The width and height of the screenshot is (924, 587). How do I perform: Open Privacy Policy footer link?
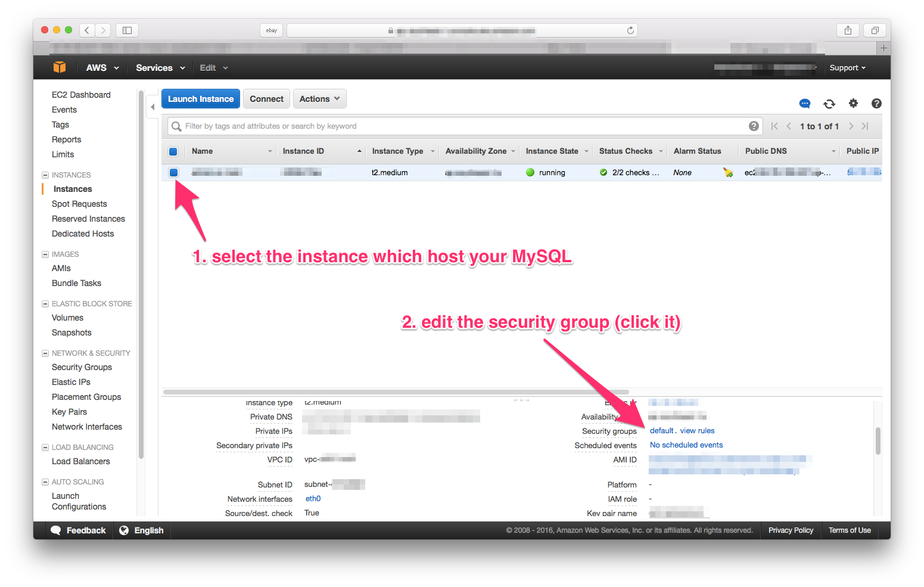coord(791,530)
